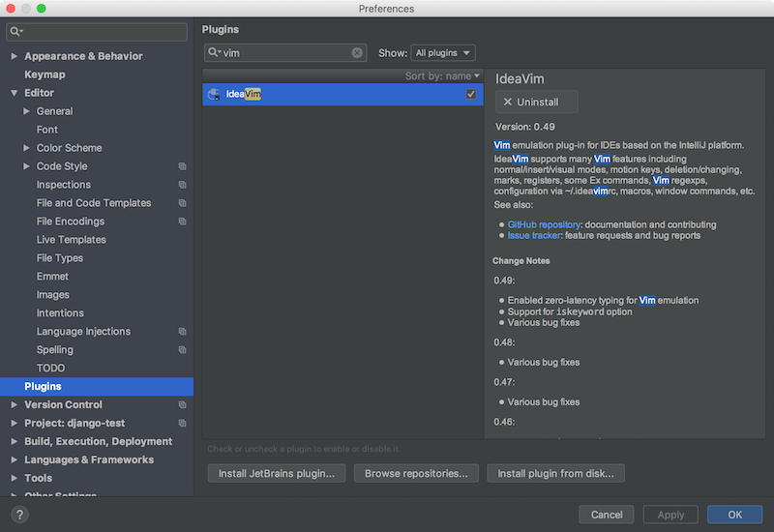
Task: Open help with the question mark button
Action: pyautogui.click(x=19, y=515)
